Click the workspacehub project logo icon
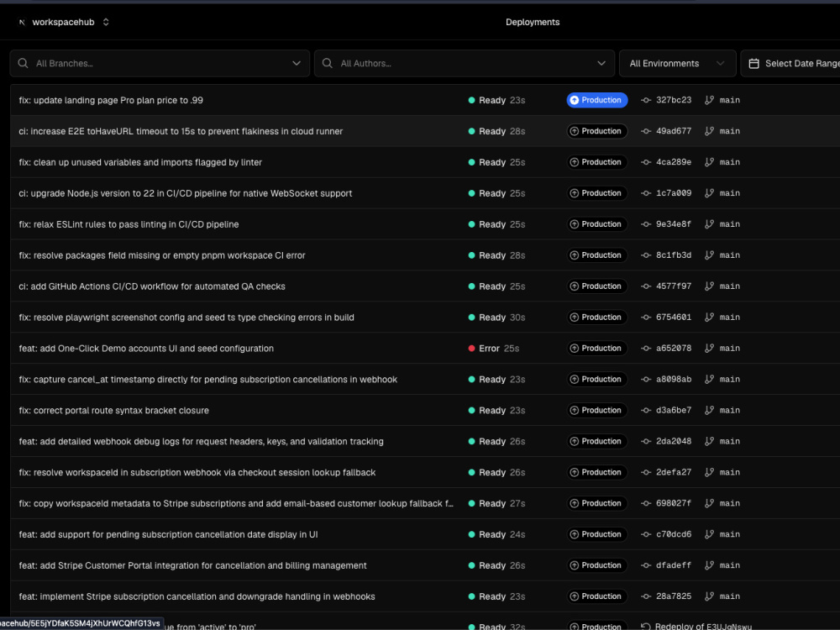Screen dimensions: 840x630 pos(22,23)
